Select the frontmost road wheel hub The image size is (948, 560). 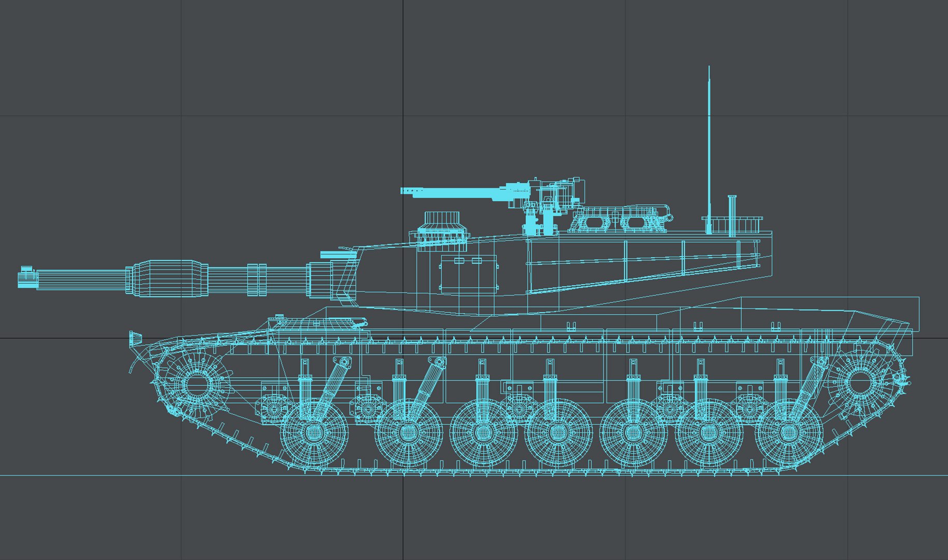click(314, 432)
